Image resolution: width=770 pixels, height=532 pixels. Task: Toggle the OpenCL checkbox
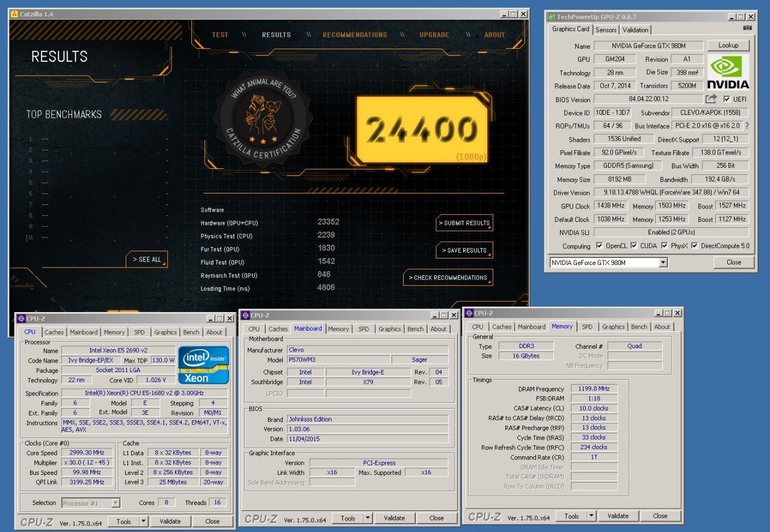(x=599, y=246)
